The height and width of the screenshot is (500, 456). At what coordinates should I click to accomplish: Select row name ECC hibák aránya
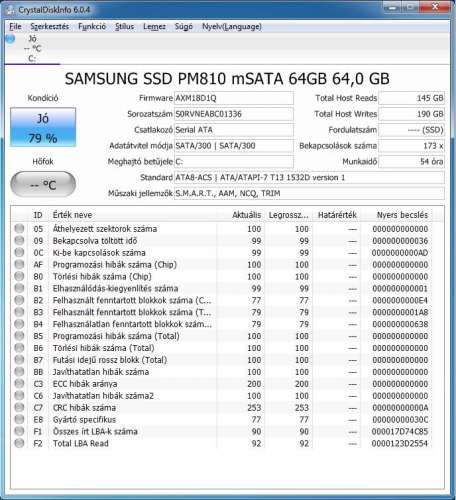(x=85, y=384)
